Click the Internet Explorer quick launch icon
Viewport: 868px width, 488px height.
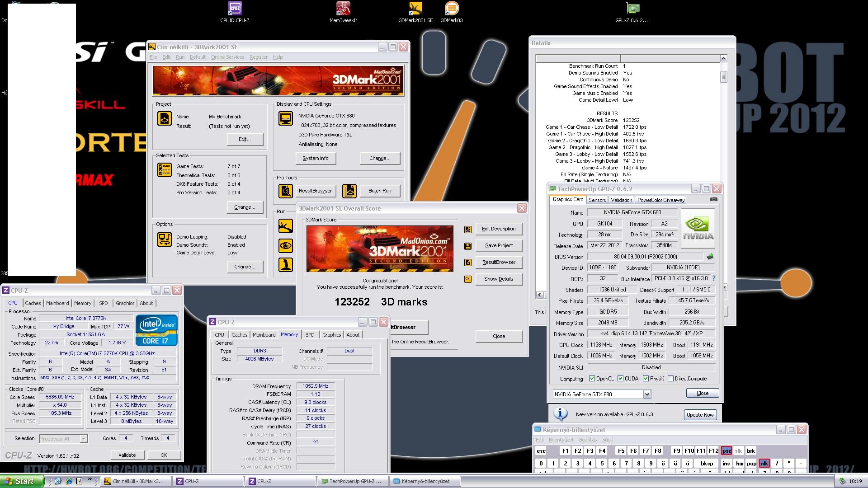69,481
